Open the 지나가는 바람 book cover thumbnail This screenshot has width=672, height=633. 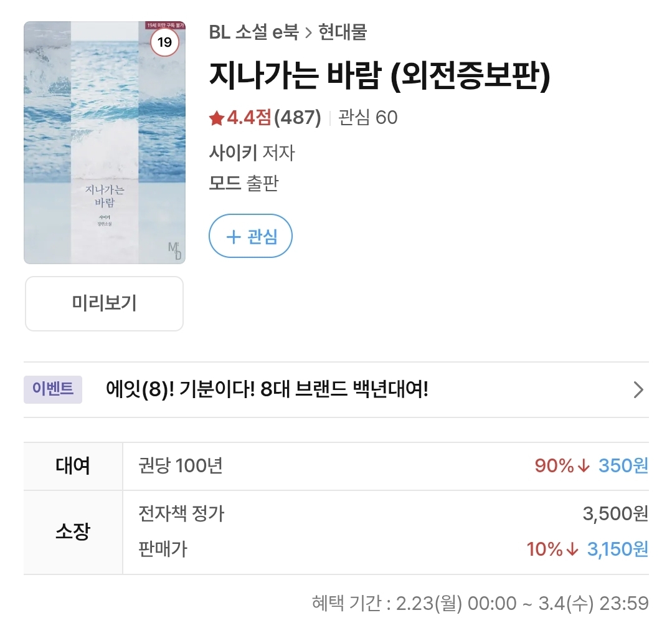105,143
